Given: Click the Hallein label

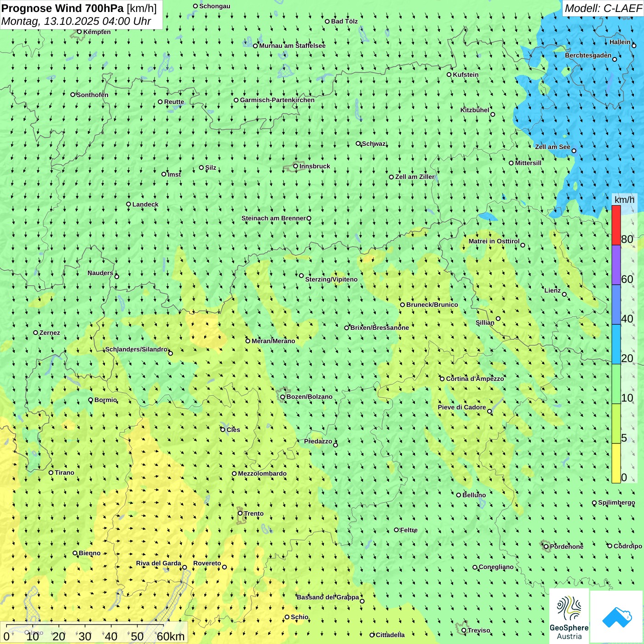Looking at the screenshot, I should pyautogui.click(x=620, y=42).
